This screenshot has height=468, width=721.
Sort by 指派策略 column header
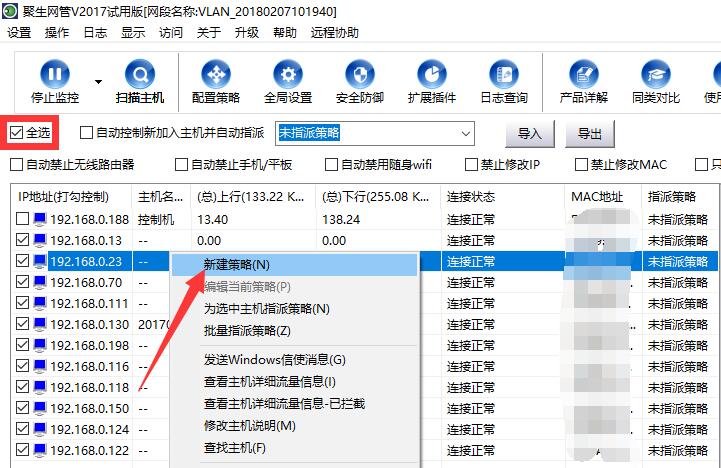[680, 197]
